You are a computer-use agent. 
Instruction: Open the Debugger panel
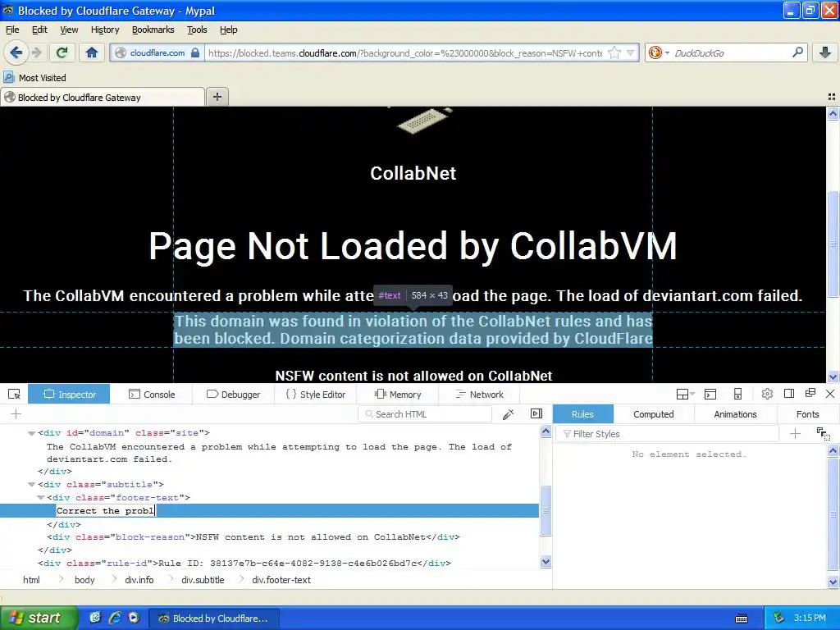tap(233, 395)
